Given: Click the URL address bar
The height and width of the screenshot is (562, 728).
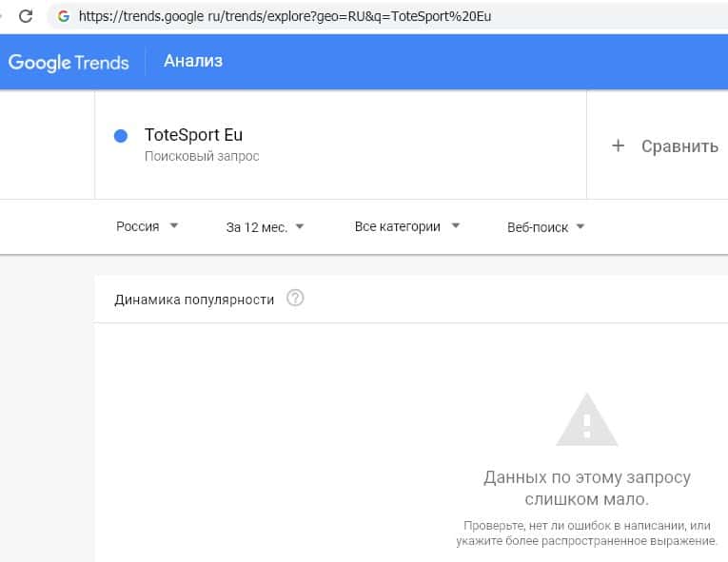Looking at the screenshot, I should 285,16.
